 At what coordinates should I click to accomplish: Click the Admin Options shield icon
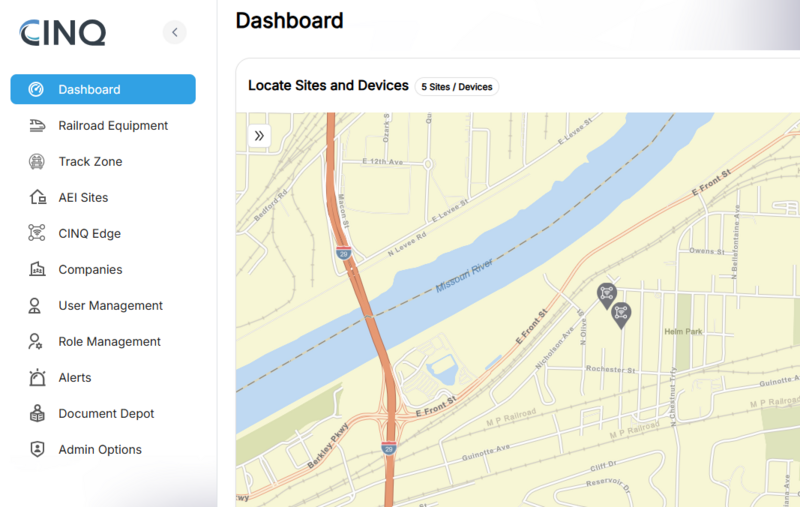click(x=37, y=449)
